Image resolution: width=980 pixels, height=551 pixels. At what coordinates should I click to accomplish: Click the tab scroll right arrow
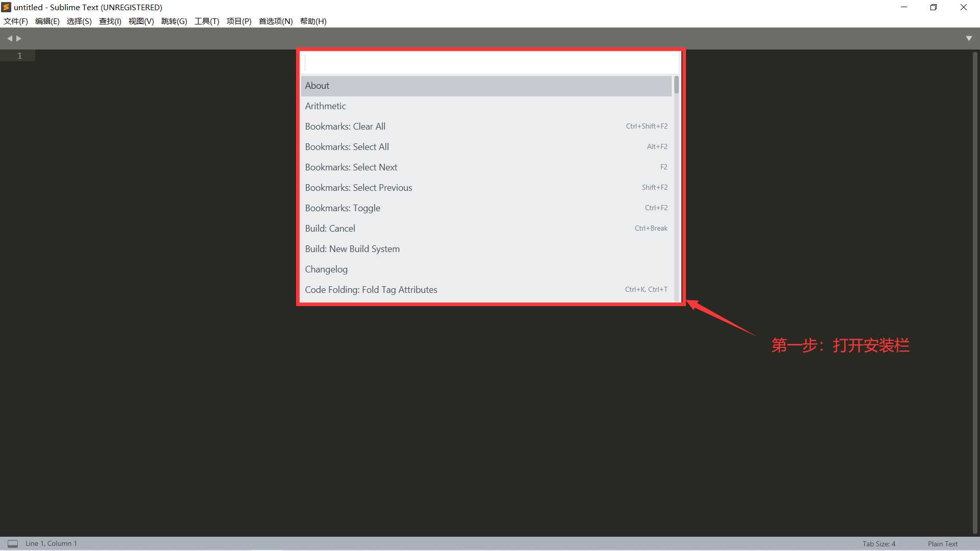pyautogui.click(x=19, y=38)
